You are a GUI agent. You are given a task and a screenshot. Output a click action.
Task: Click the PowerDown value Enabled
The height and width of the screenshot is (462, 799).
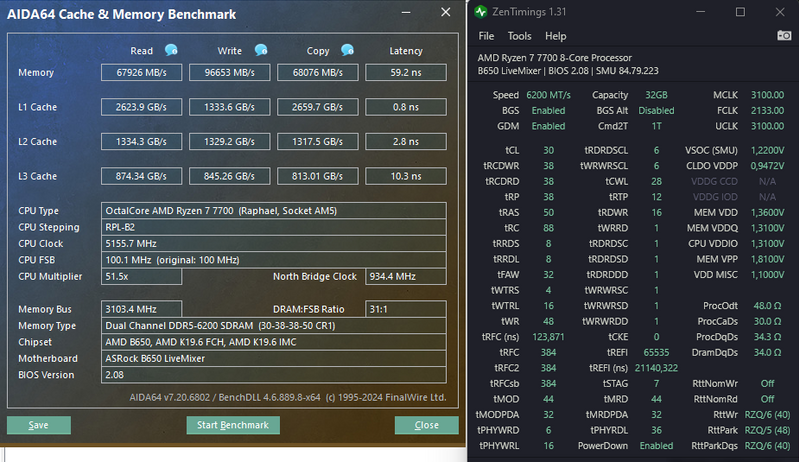[656, 446]
